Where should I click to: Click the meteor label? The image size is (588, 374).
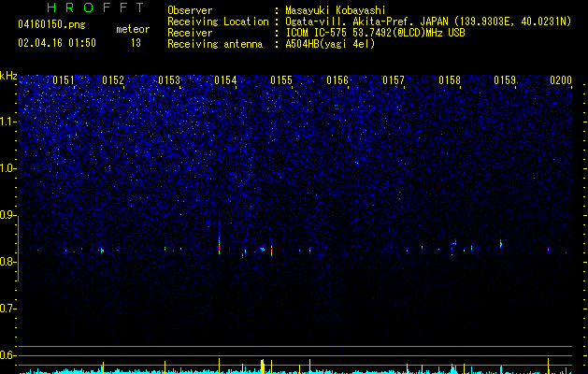click(x=133, y=29)
